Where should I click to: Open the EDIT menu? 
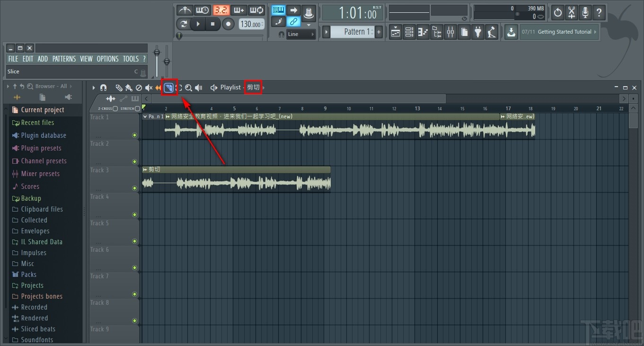click(28, 59)
